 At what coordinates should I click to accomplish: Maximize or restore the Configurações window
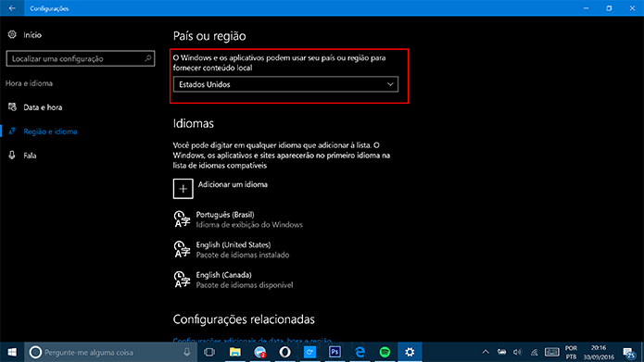609,8
